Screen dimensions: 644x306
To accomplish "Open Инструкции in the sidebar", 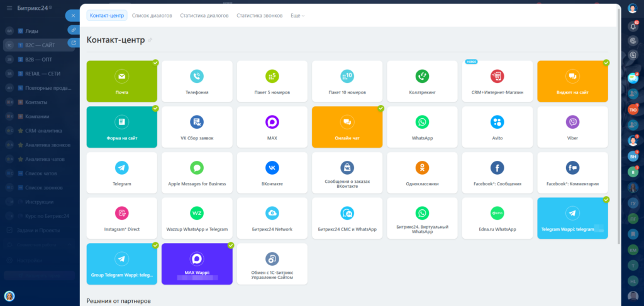I will tap(39, 202).
